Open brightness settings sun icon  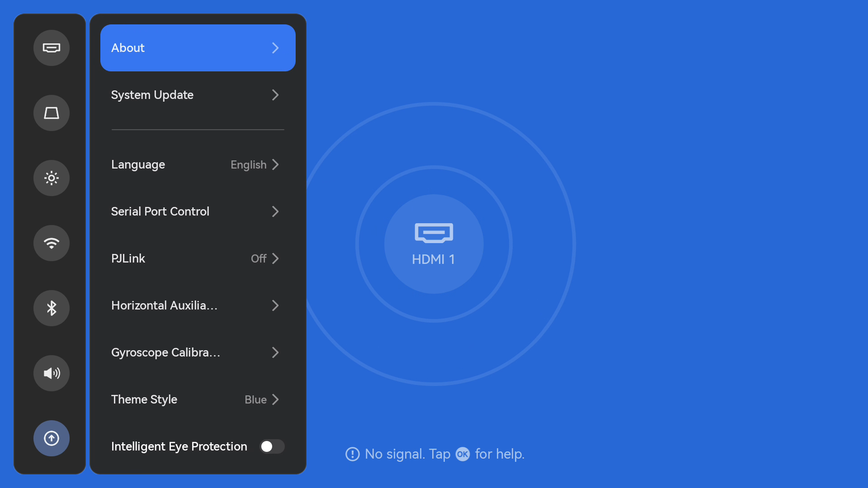pyautogui.click(x=52, y=178)
